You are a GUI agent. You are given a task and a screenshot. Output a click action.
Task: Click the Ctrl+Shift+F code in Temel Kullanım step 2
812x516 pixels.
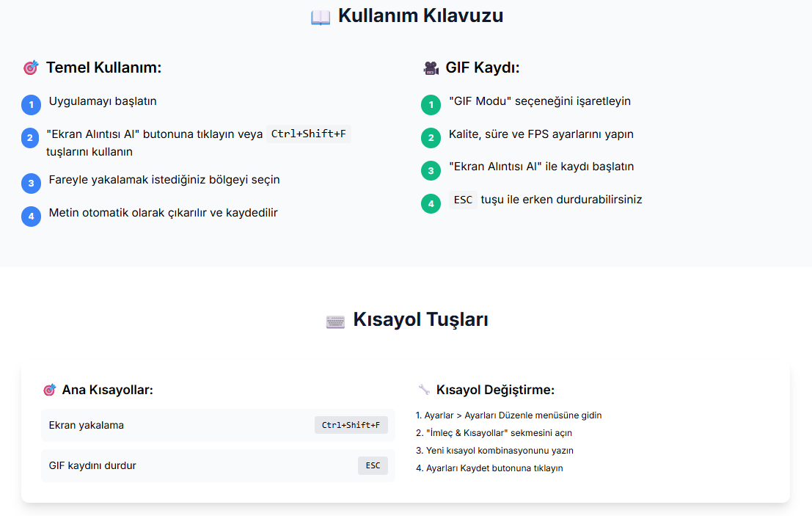[308, 134]
